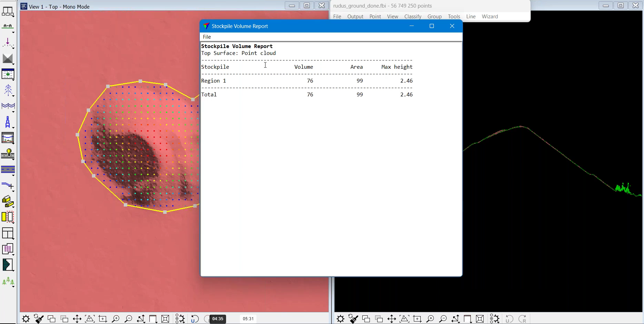Open display mode gear dropdown in View 1 toolbar
The image size is (644, 324).
[180, 319]
